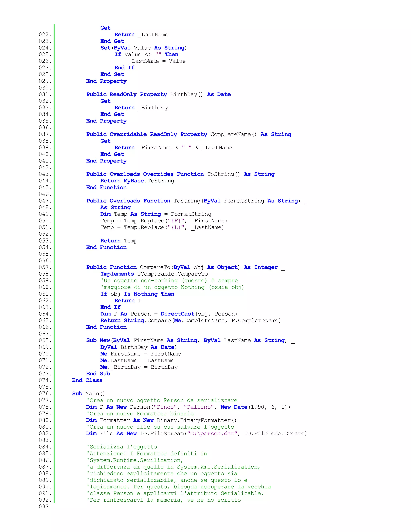
Task: Click 'Return 1' on line 062
Action: click(x=128, y=301)
